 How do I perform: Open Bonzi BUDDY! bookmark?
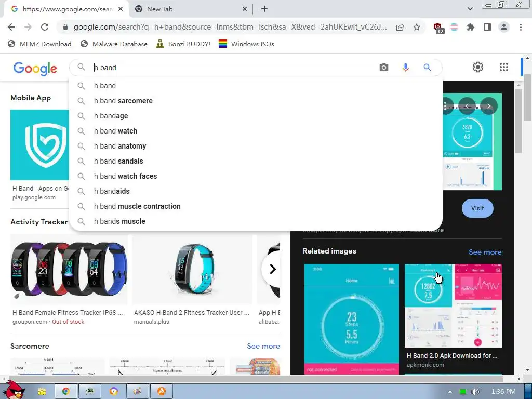click(x=183, y=44)
